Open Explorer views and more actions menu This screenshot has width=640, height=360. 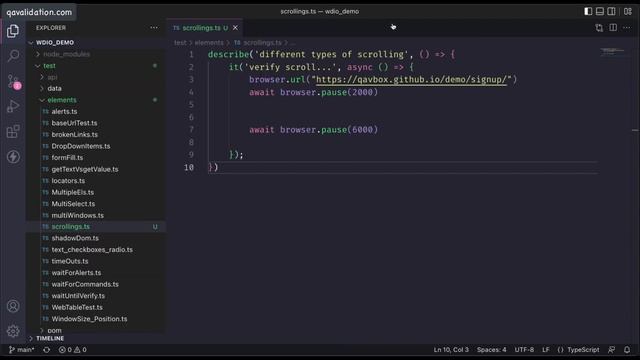click(154, 28)
